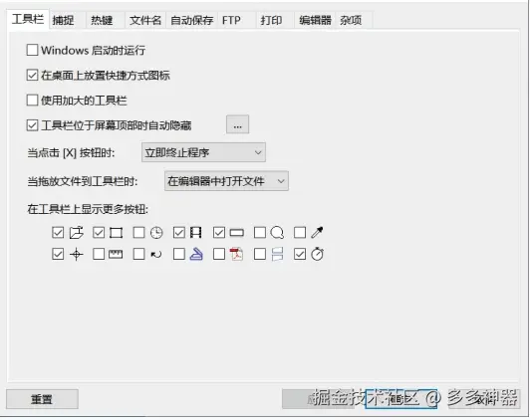Tick the checkbox beside the ruler icon

coord(99,254)
